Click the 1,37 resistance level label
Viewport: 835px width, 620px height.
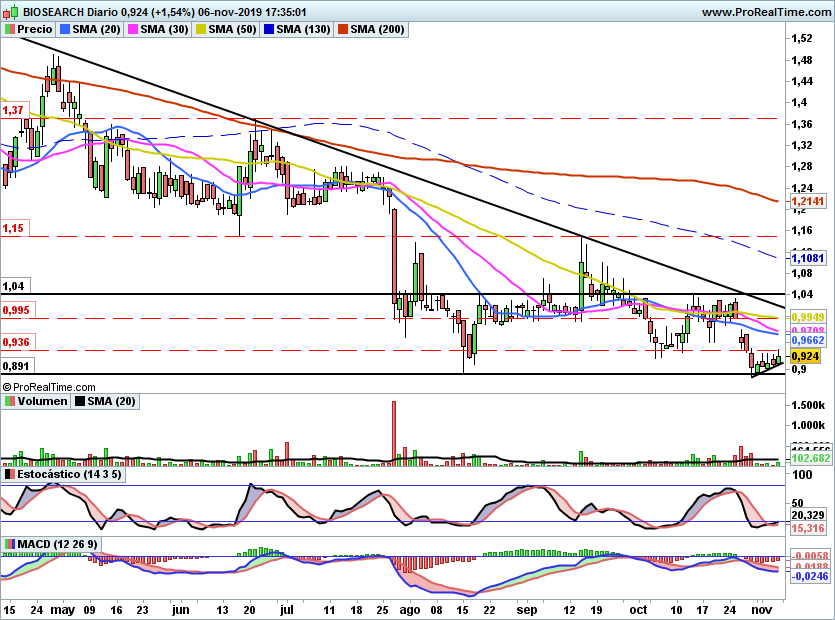coord(13,110)
